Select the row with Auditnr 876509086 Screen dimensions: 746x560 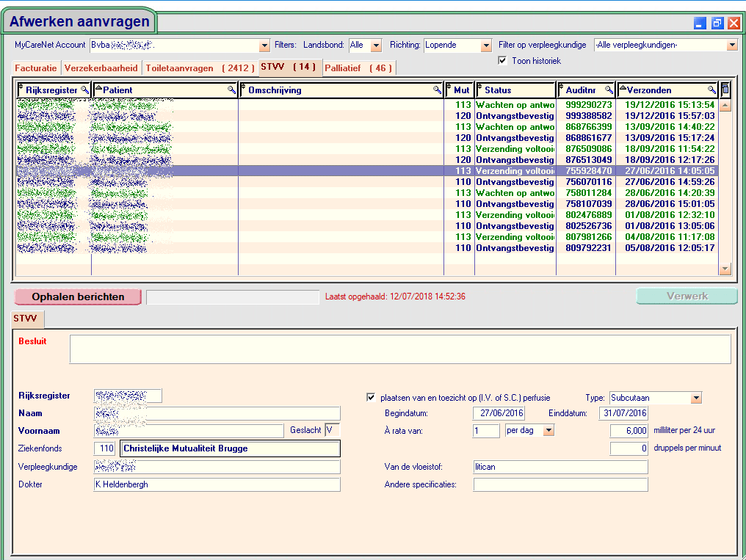point(367,149)
